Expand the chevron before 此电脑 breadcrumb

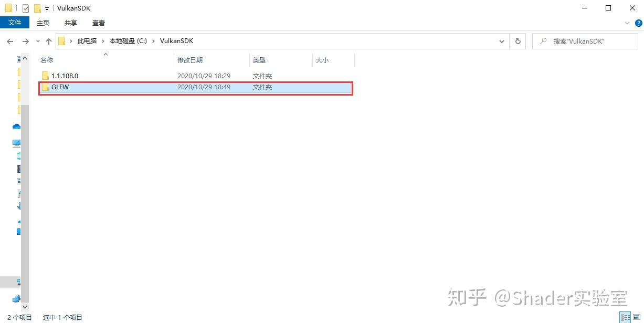click(71, 41)
